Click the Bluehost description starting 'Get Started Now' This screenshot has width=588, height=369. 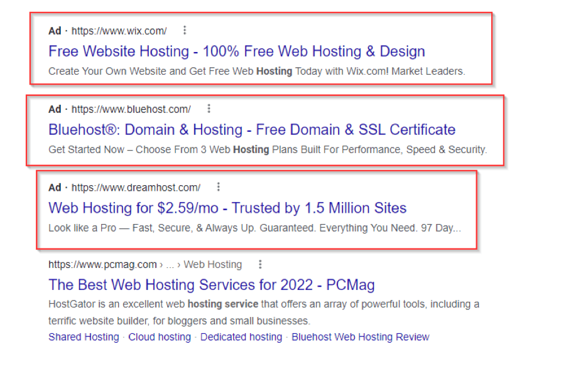[x=268, y=149]
